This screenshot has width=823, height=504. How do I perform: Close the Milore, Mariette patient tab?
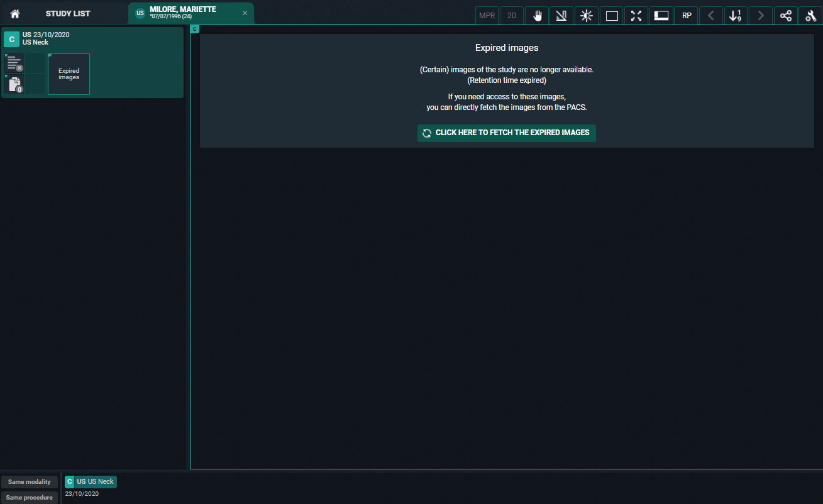tap(245, 13)
